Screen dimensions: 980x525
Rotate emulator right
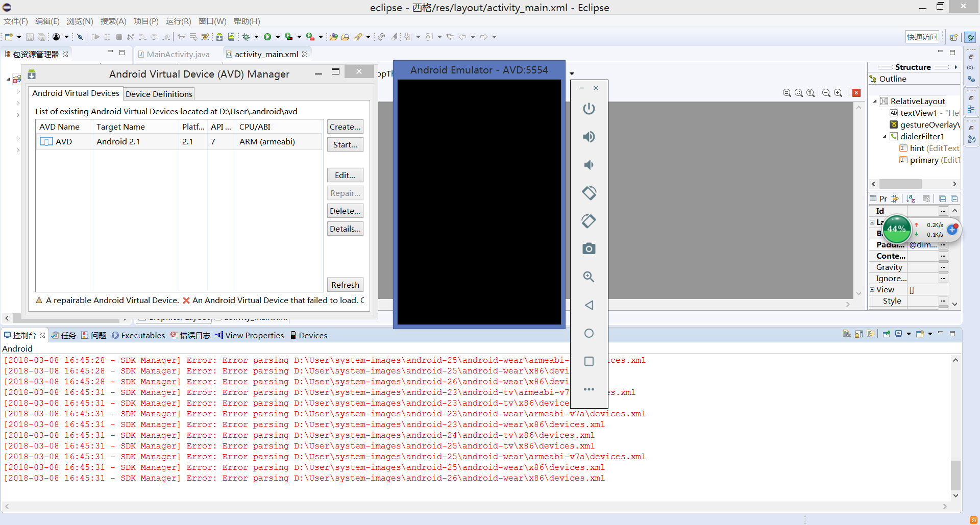click(589, 221)
